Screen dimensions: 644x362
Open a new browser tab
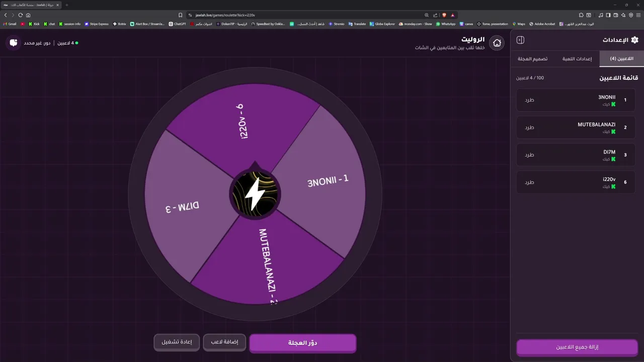(67, 5)
